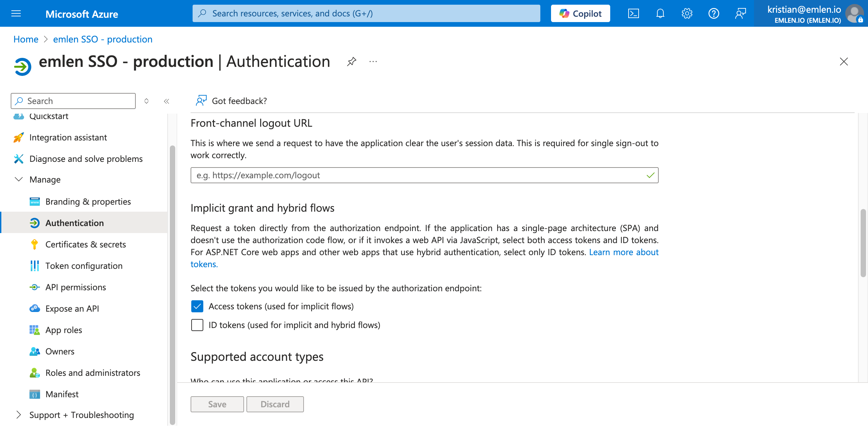Open API permissions menu item
The height and width of the screenshot is (426, 868).
pyautogui.click(x=76, y=287)
